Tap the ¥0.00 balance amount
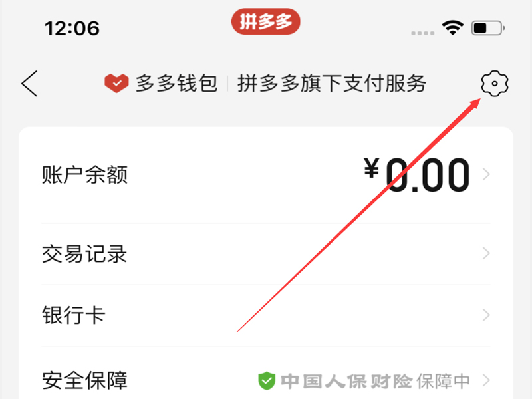This screenshot has width=532, height=399. click(x=417, y=174)
